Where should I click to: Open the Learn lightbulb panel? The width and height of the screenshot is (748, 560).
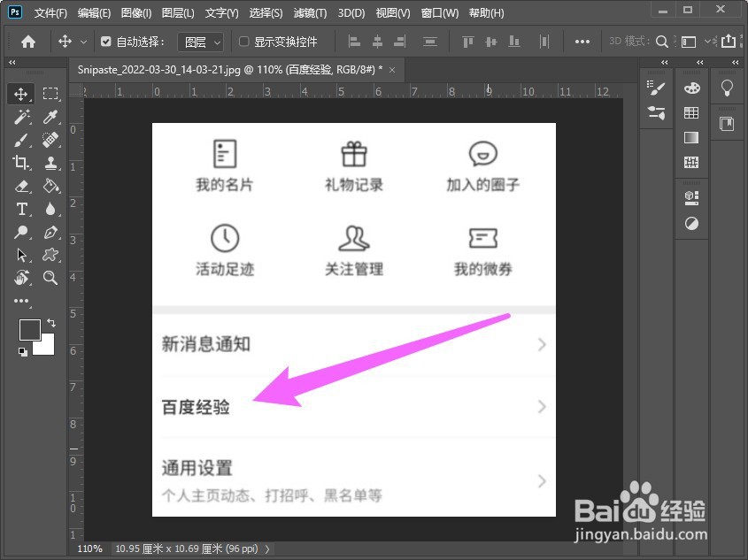(727, 88)
